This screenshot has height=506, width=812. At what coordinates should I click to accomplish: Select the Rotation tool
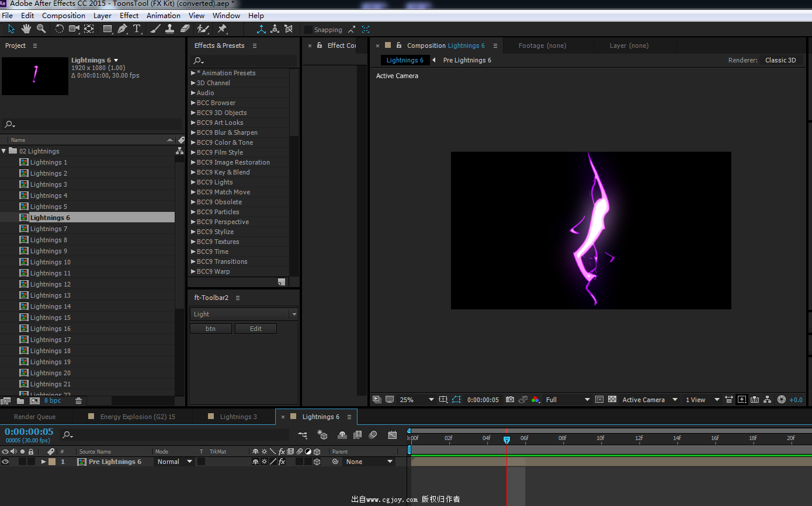pyautogui.click(x=59, y=29)
